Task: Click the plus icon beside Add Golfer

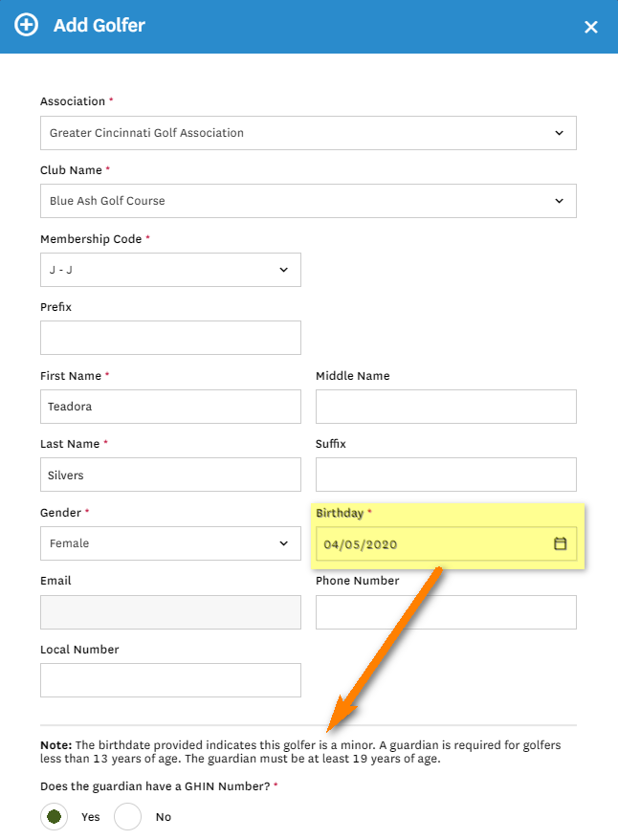Action: [27, 25]
